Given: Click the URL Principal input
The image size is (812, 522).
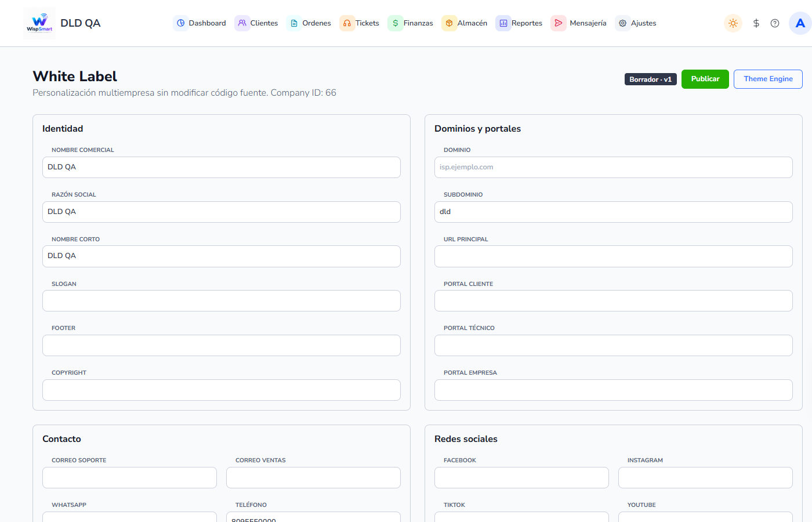Looking at the screenshot, I should click(614, 256).
